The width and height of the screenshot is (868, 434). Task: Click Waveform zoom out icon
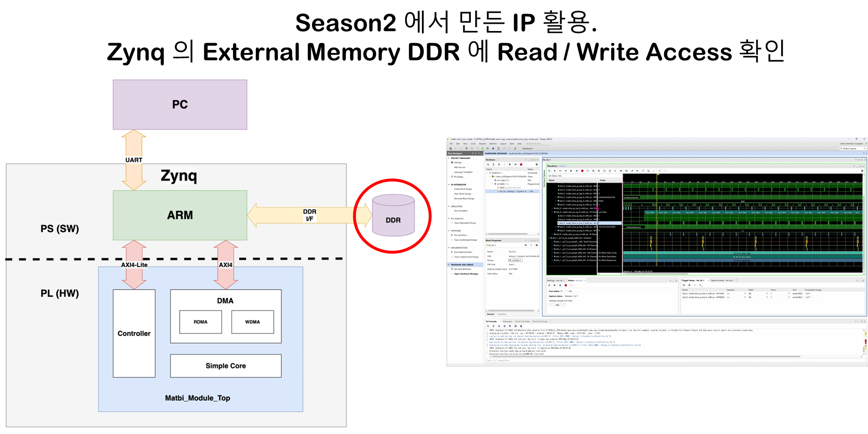point(599,171)
